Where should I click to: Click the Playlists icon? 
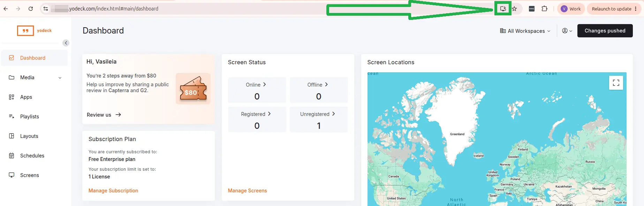tap(12, 116)
